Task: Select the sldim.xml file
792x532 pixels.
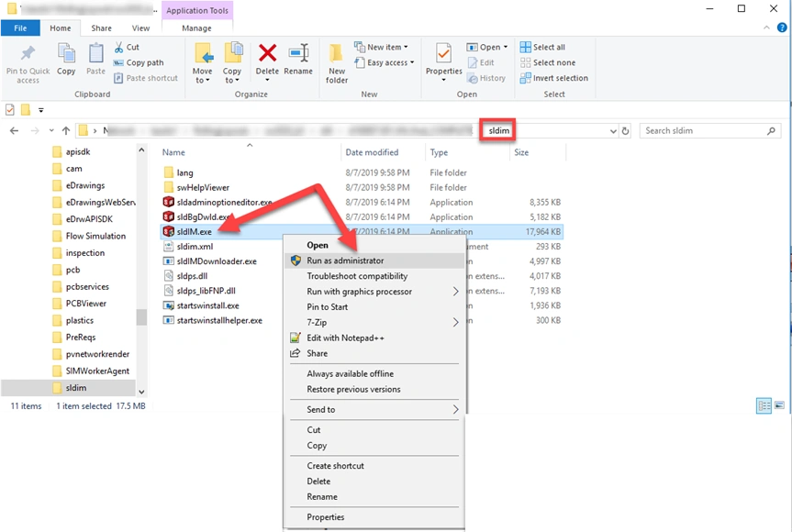Action: (x=195, y=247)
